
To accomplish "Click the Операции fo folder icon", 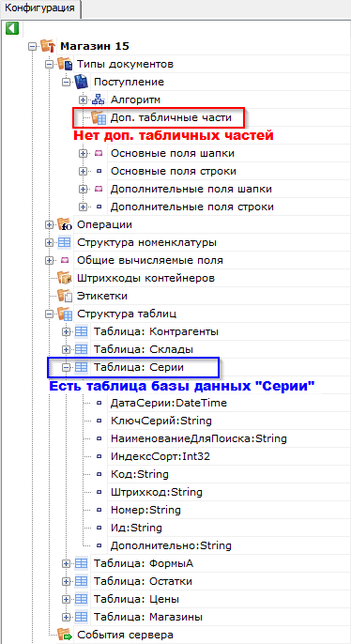I will (65, 224).
